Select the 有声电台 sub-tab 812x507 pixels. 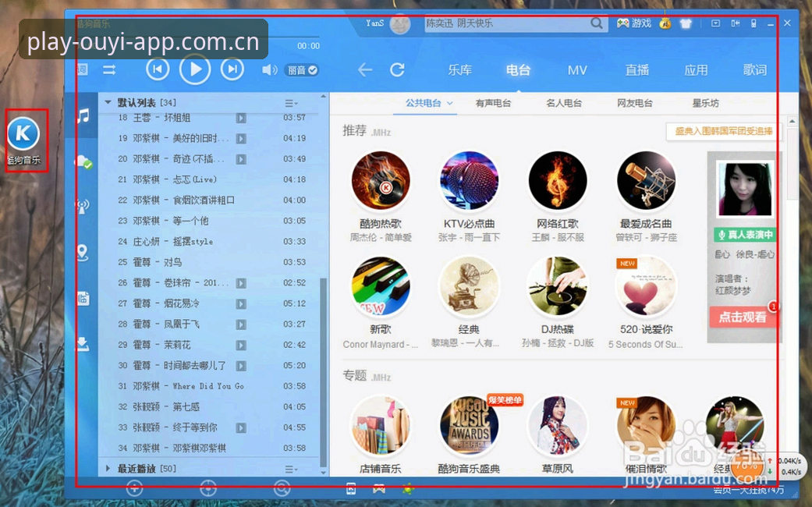point(493,103)
